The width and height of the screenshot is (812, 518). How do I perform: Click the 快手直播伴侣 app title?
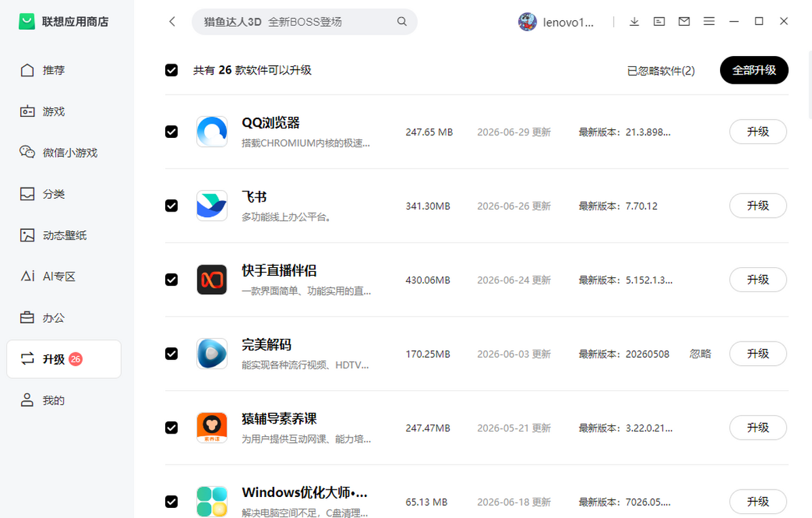pyautogui.click(x=279, y=270)
